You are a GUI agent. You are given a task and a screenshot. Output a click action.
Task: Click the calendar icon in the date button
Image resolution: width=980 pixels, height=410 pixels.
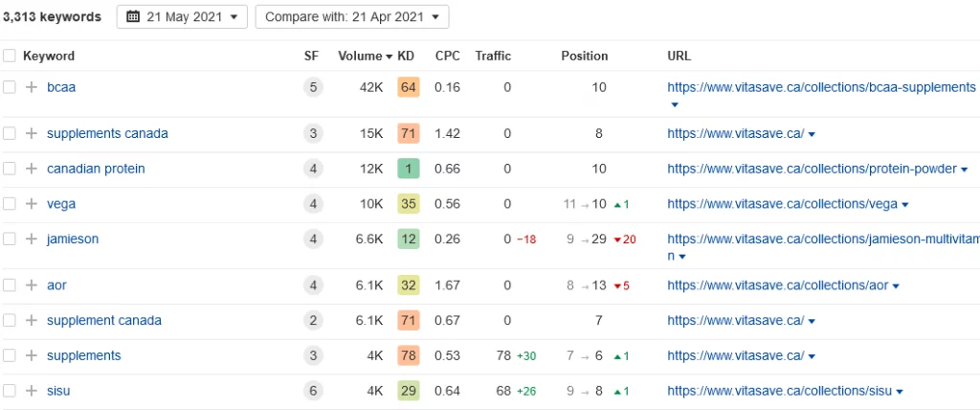pyautogui.click(x=132, y=17)
